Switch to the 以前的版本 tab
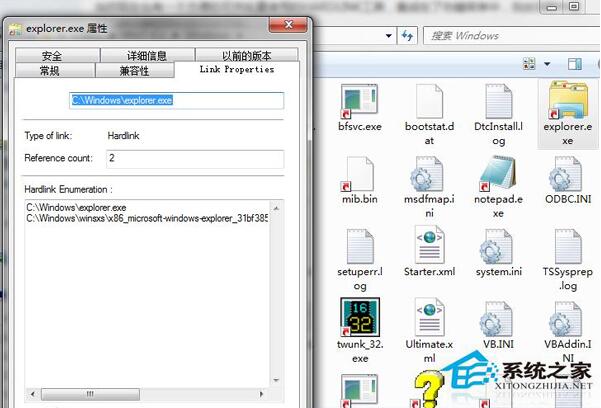The image size is (601, 408). click(x=246, y=55)
